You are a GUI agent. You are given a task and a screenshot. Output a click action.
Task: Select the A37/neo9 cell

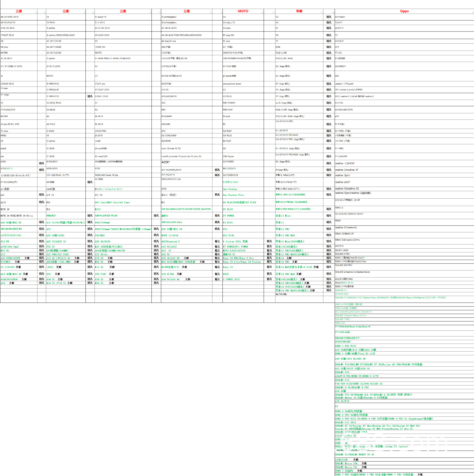(x=404, y=17)
